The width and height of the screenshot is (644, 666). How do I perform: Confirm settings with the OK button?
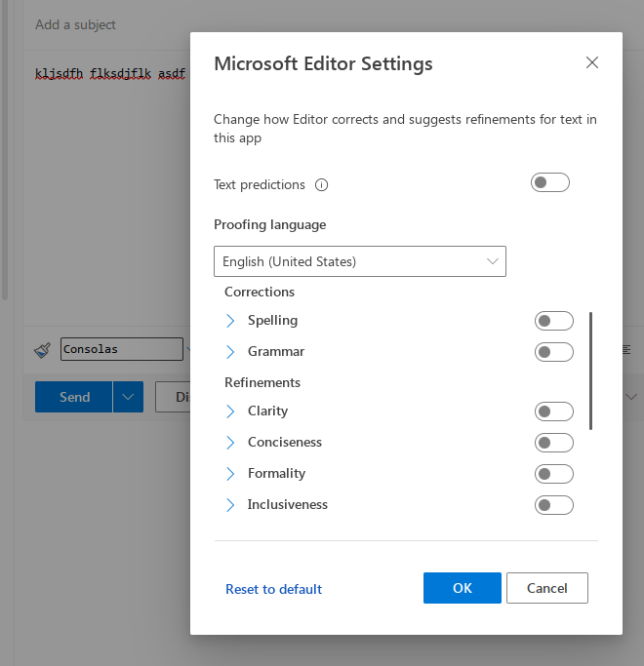tap(463, 588)
